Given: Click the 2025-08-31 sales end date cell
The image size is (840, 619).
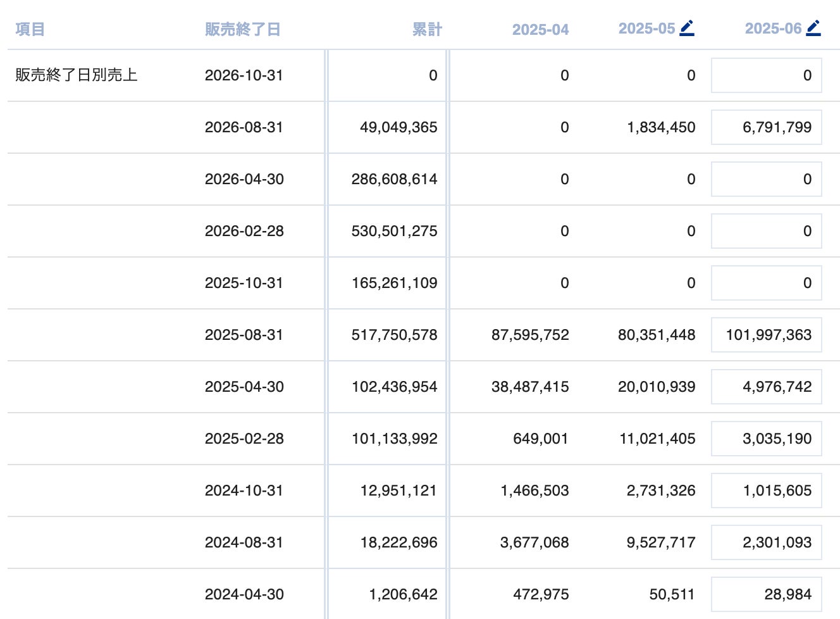Looking at the screenshot, I should [x=244, y=335].
